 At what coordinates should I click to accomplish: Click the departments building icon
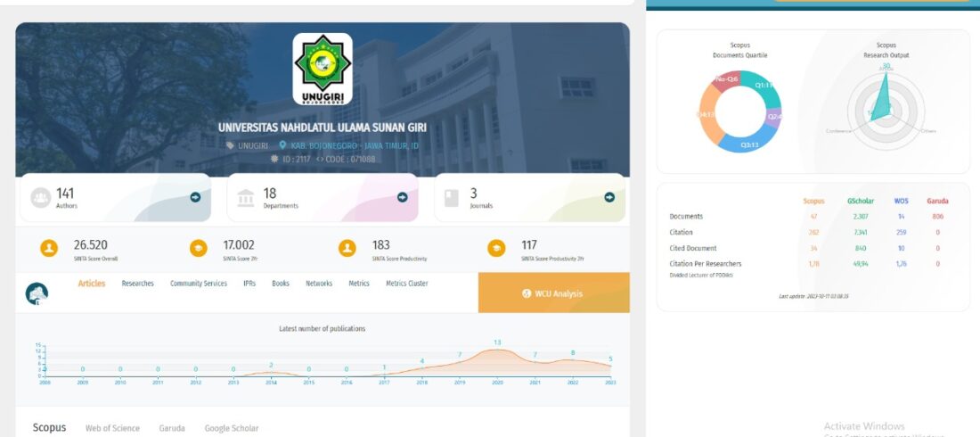(x=246, y=198)
